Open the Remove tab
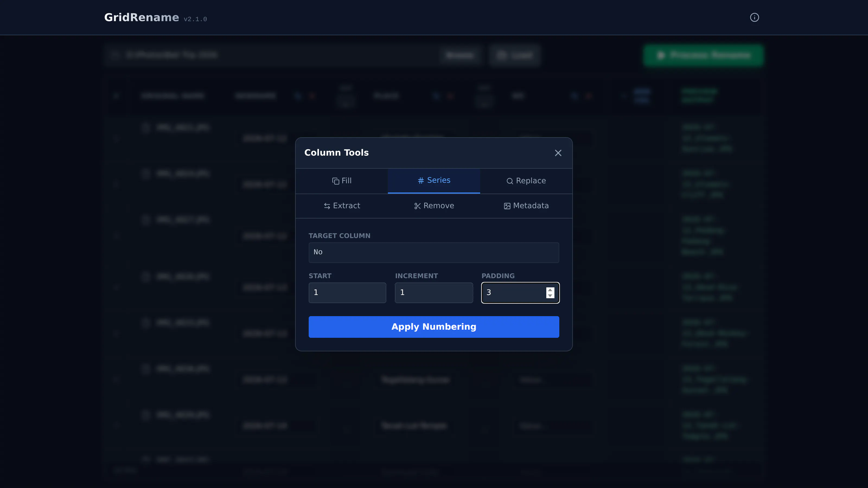This screenshot has width=868, height=488. coord(434,206)
